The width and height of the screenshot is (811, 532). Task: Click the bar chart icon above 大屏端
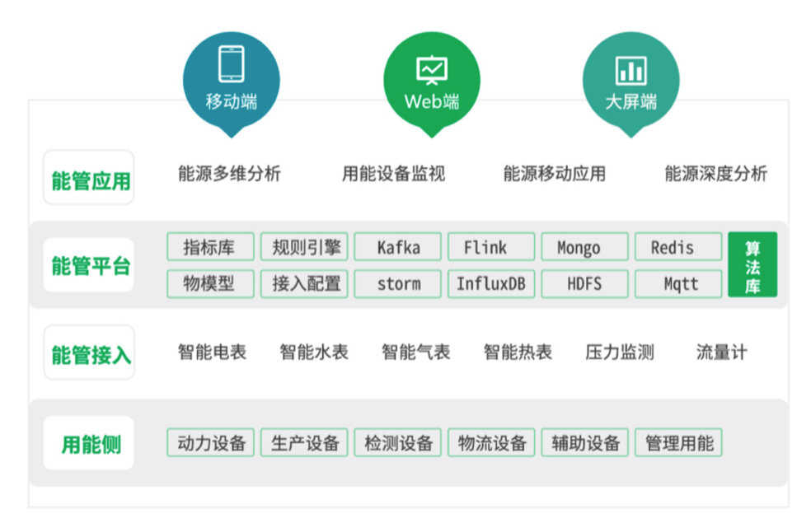631,70
